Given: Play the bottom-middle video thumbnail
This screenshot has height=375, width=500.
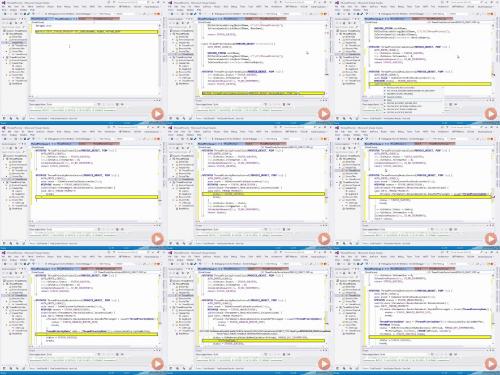Looking at the screenshot, I should 324,364.
